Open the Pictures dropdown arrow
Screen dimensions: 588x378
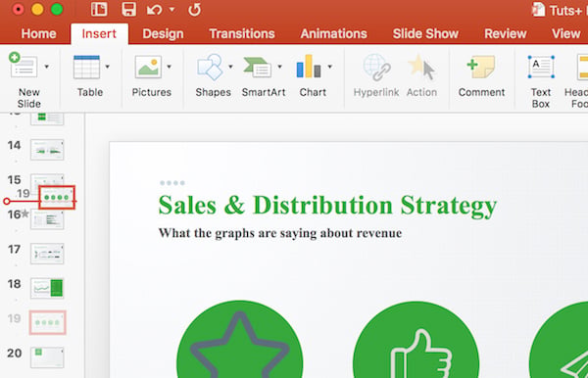[x=170, y=67]
